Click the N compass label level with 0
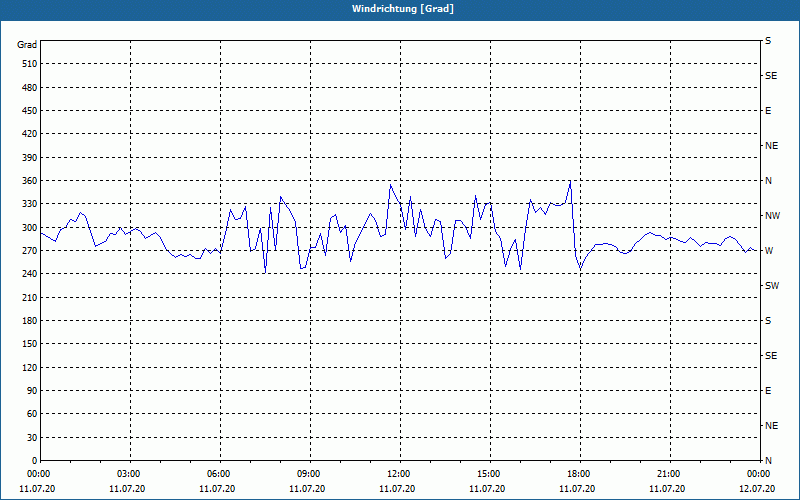The height and width of the screenshot is (500, 800). (x=768, y=461)
